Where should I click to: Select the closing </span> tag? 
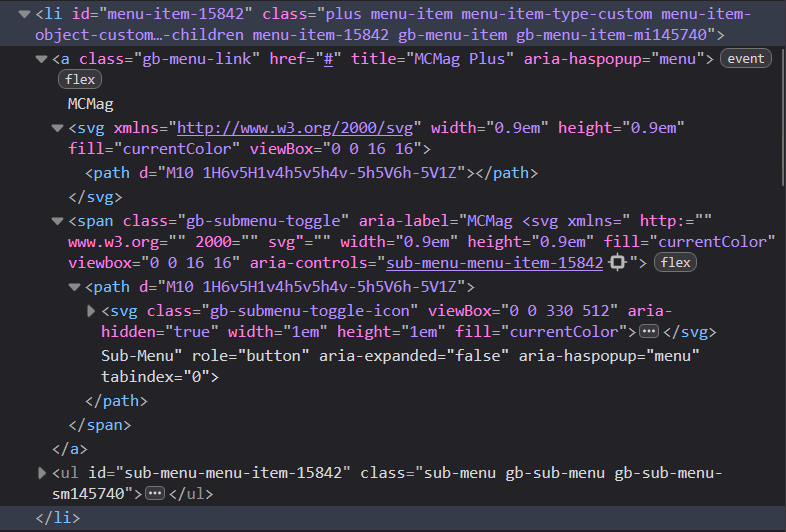click(x=100, y=425)
